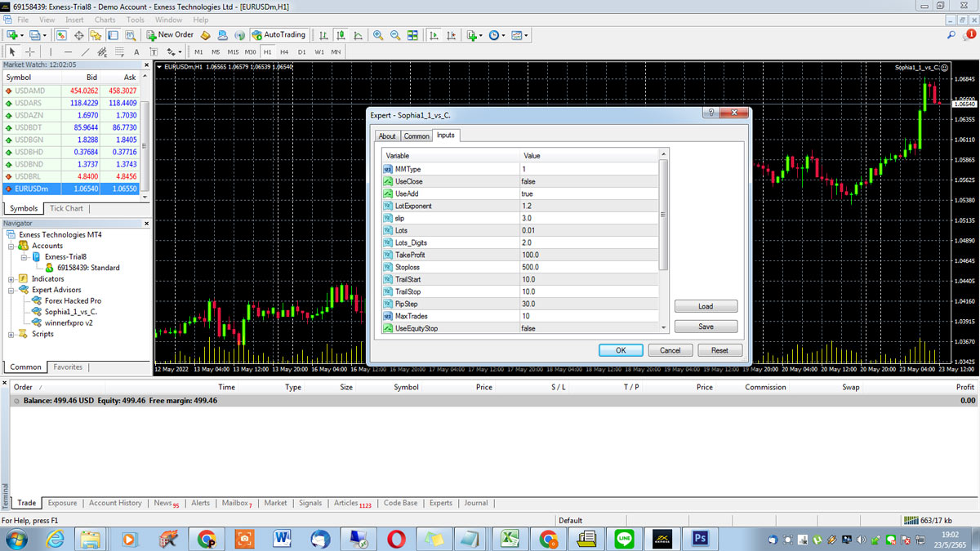Open the Charts menu
This screenshot has height=551, width=980.
[x=104, y=20]
